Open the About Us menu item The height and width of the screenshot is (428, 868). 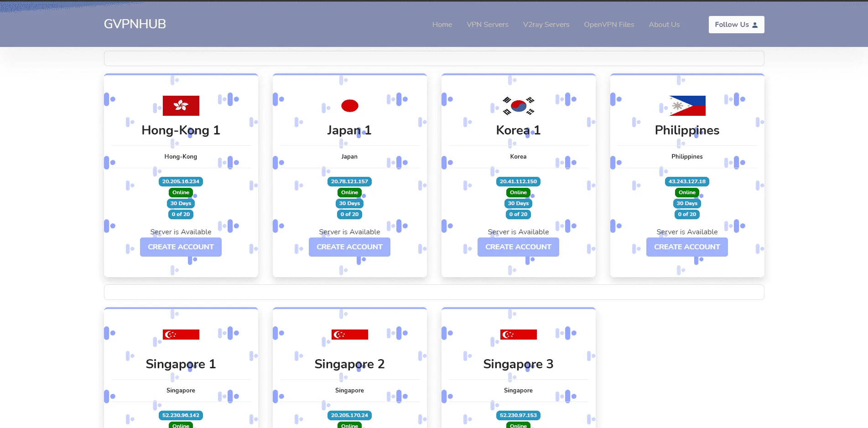pyautogui.click(x=664, y=25)
